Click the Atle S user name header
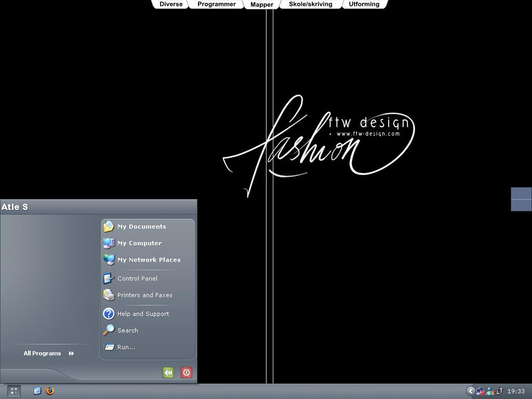Viewport: 532px width, 399px height. (x=15, y=207)
